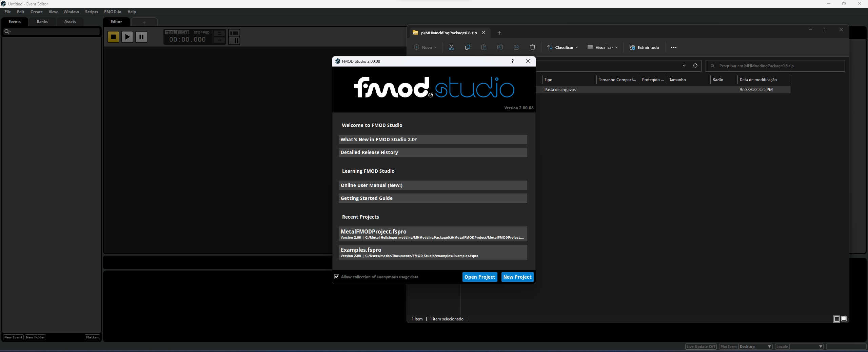Click the Pesquisar search box in File Explorer
The width and height of the screenshot is (868, 352).
pos(775,66)
